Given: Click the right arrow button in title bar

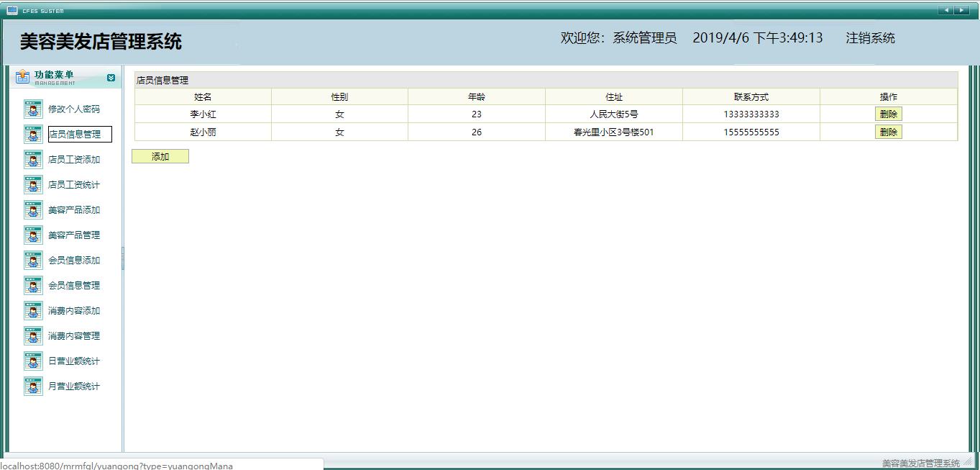Looking at the screenshot, I should click(x=961, y=10).
